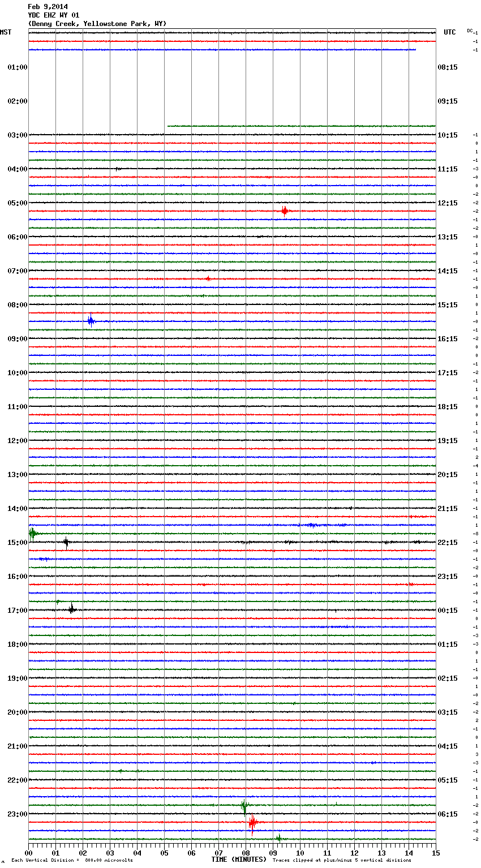Click the Feb 9,2014 date header
Screen dimensions: 481x868
[48, 7]
